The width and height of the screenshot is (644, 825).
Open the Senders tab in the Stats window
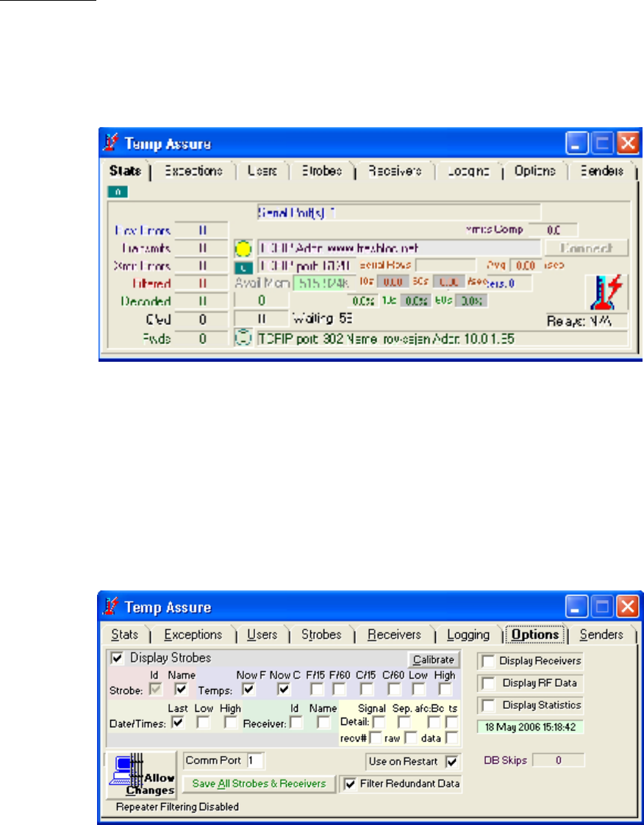601,171
